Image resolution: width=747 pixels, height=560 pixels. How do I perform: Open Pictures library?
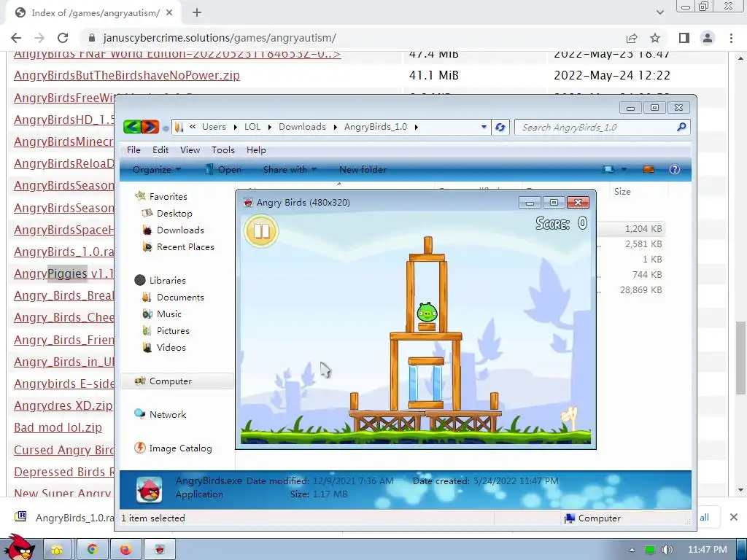[x=166, y=330]
